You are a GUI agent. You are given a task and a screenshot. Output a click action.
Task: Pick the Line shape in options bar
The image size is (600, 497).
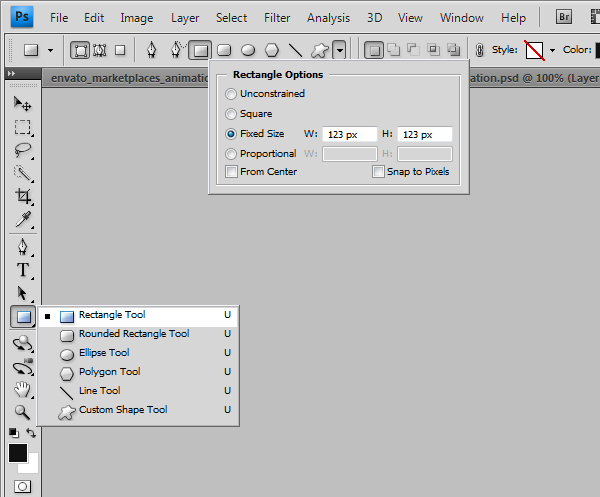pos(295,50)
